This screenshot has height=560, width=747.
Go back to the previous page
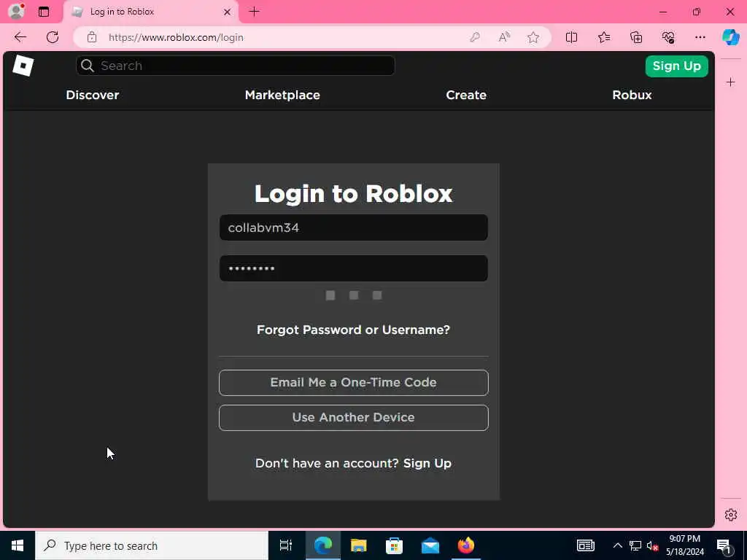(20, 37)
